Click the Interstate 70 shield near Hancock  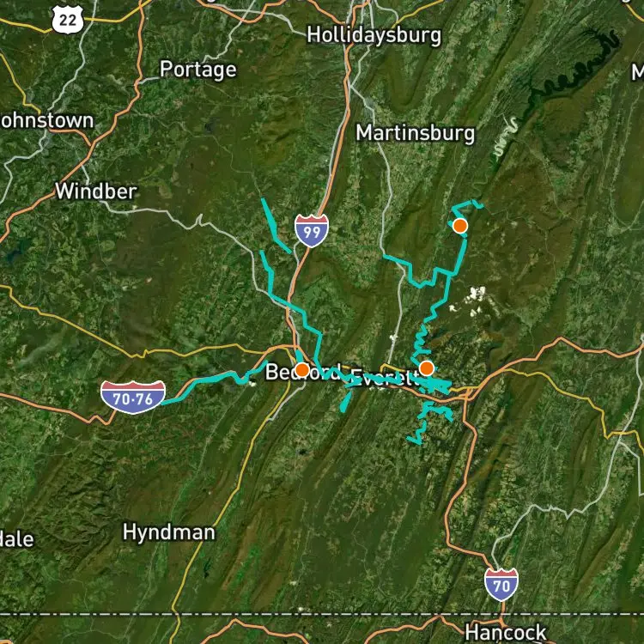point(501,585)
